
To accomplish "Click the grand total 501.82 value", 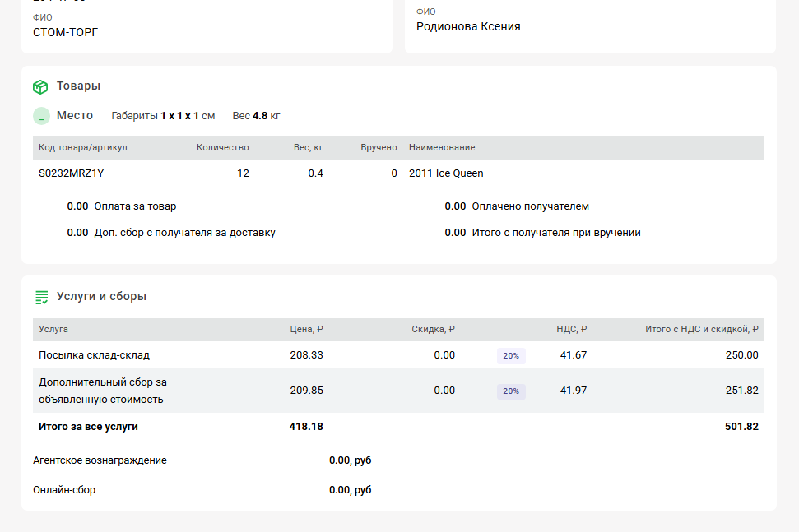I will coord(741,427).
